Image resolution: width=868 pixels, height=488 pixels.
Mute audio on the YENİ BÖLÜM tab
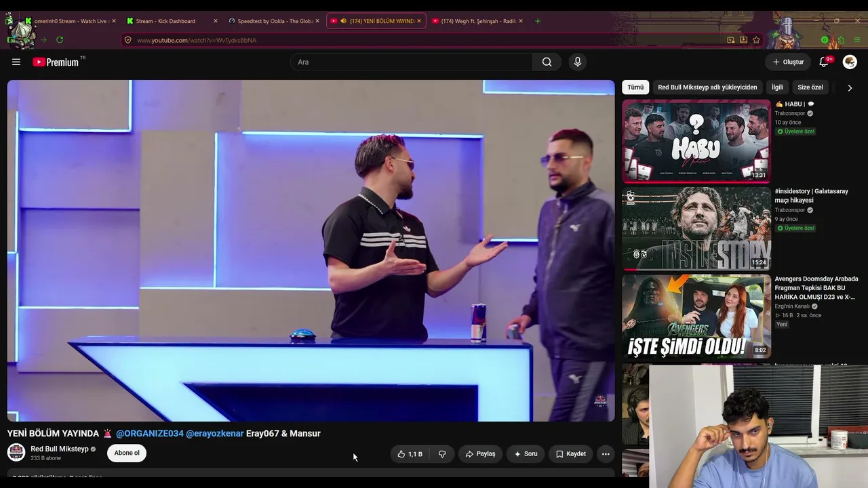pyautogui.click(x=343, y=21)
